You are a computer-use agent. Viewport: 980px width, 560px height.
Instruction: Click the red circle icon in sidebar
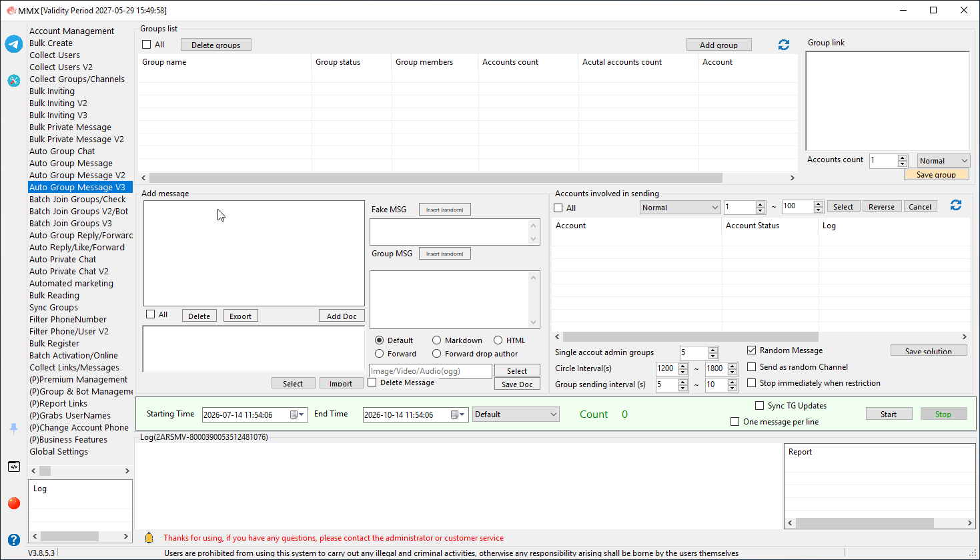point(14,503)
